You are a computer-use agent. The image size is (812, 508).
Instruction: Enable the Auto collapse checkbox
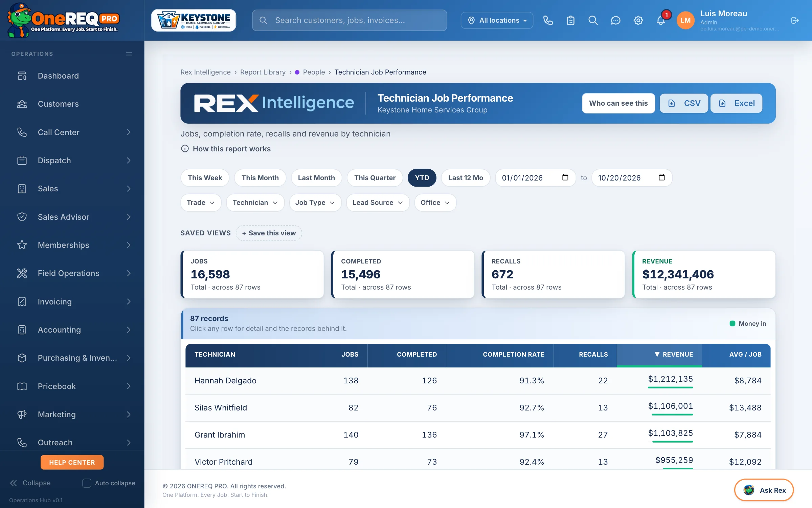coord(87,483)
